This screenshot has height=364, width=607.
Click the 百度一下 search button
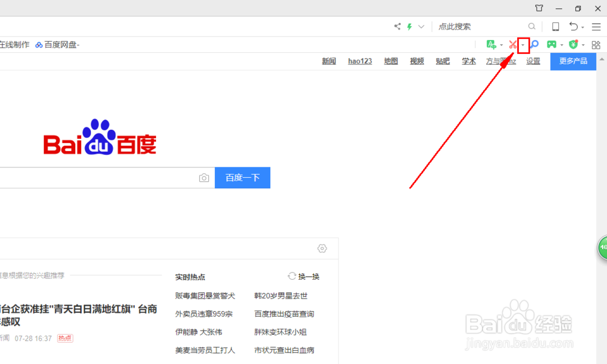[242, 178]
